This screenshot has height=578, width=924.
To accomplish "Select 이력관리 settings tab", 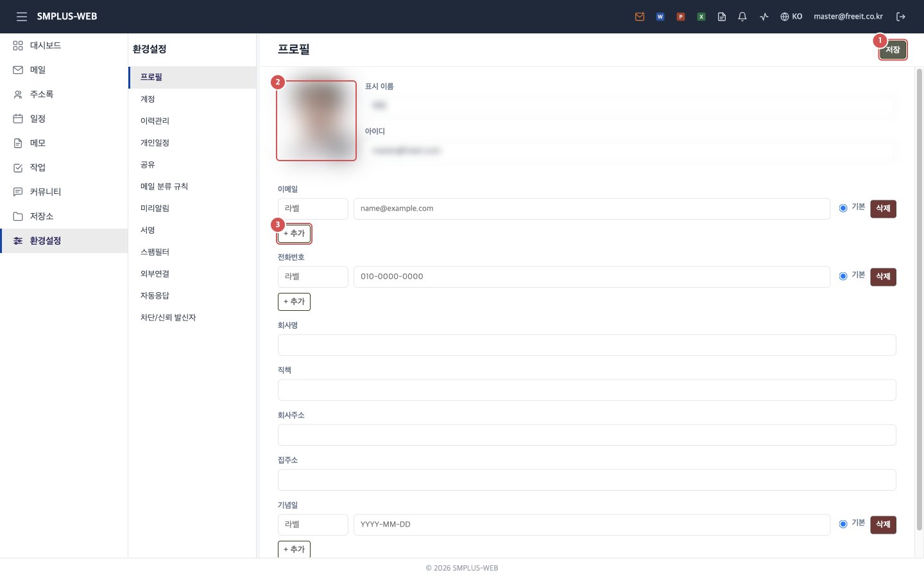I will pos(193,121).
